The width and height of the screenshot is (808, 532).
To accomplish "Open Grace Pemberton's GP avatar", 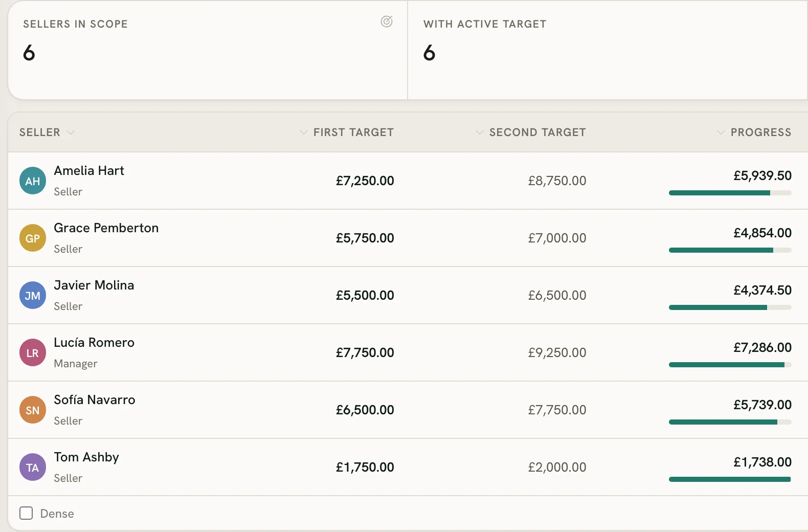I will point(33,238).
